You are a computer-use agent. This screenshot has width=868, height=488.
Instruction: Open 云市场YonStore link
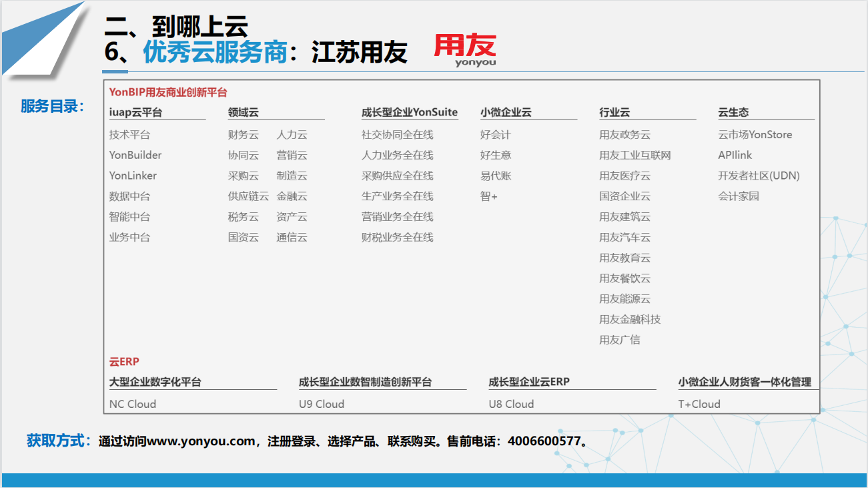755,135
